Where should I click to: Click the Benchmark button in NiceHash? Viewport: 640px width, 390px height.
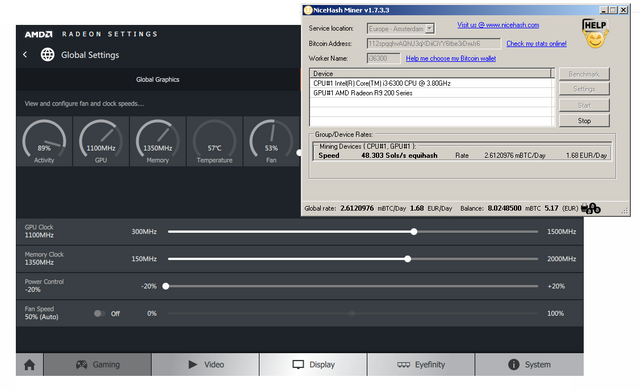click(584, 74)
